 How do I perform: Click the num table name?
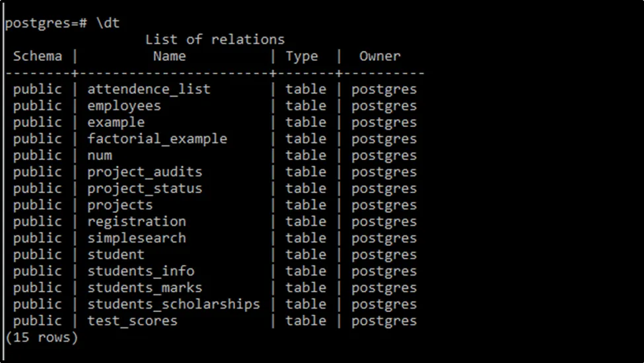click(x=100, y=155)
